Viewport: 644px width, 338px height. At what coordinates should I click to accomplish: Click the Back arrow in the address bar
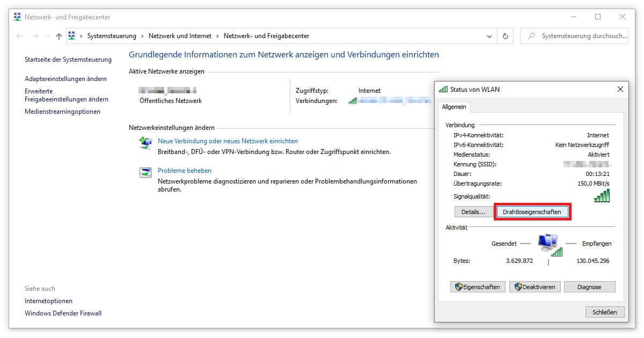tap(20, 36)
